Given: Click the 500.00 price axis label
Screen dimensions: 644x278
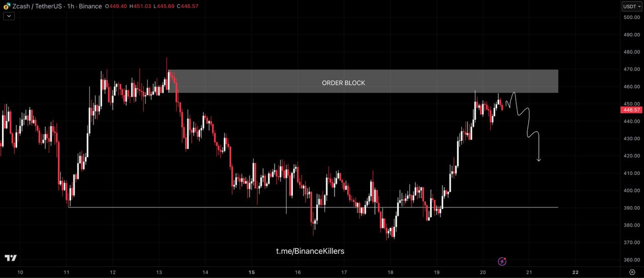Looking at the screenshot, I should pyautogui.click(x=631, y=18).
